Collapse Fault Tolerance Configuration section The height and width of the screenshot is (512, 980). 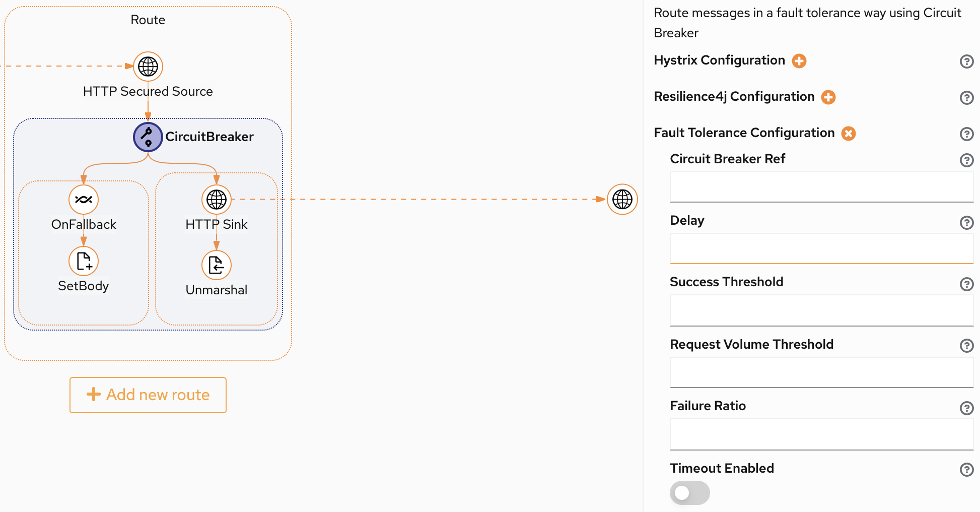coord(849,134)
